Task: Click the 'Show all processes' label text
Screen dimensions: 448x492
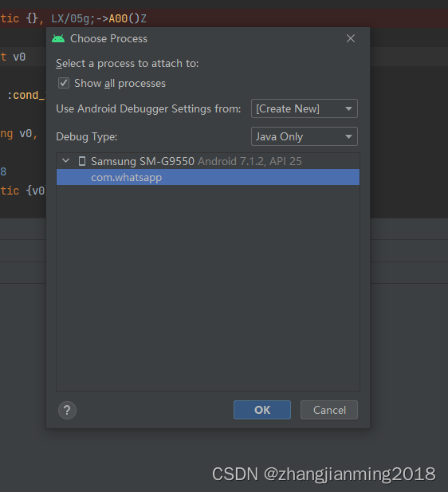Action: point(120,84)
